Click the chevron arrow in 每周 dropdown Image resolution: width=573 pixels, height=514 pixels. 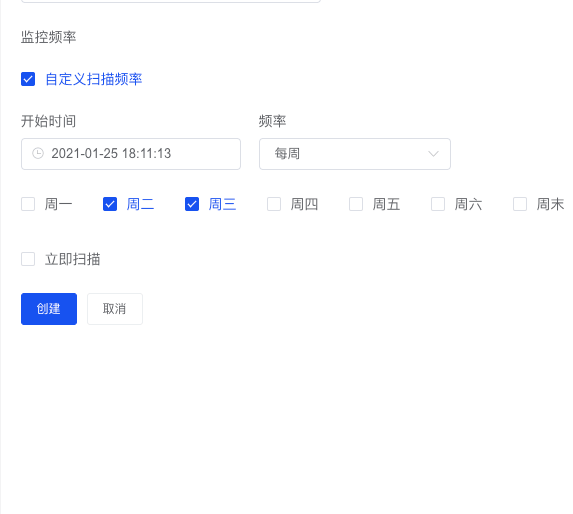click(433, 154)
